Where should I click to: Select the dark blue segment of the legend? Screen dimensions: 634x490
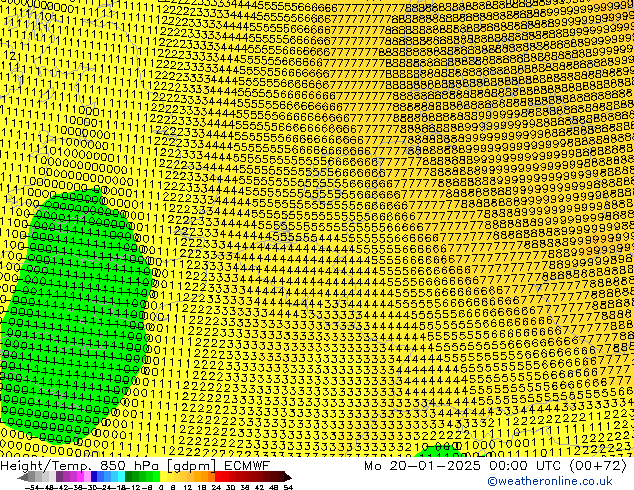(x=94, y=476)
